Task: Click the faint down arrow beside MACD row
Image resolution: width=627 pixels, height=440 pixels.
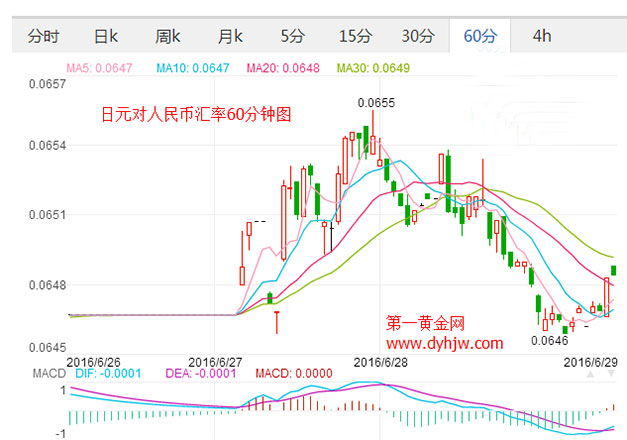Action: (x=611, y=374)
